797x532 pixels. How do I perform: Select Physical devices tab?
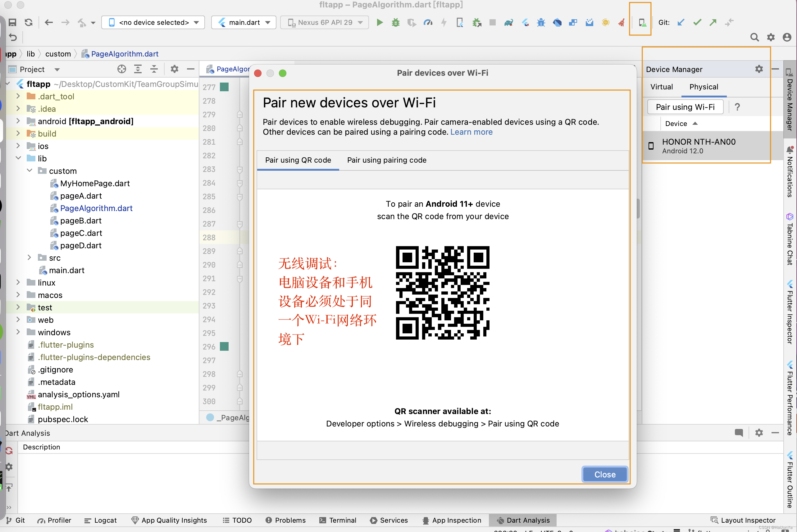704,87
